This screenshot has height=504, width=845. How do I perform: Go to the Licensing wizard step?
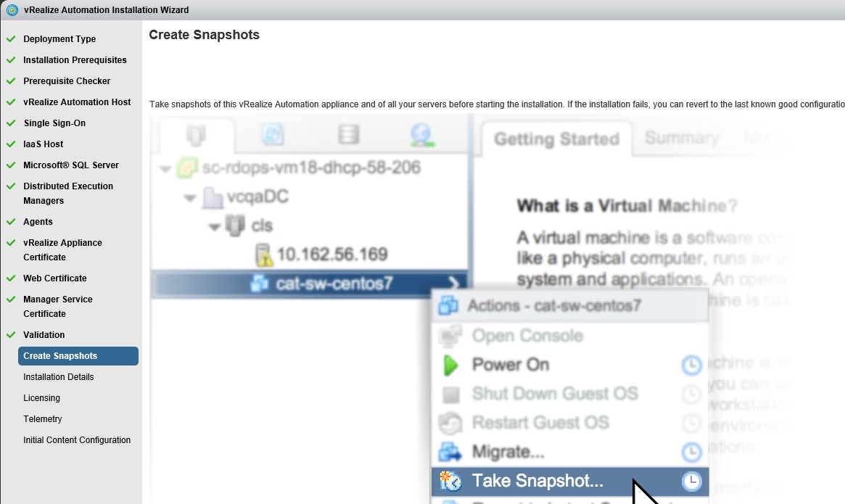tap(41, 398)
